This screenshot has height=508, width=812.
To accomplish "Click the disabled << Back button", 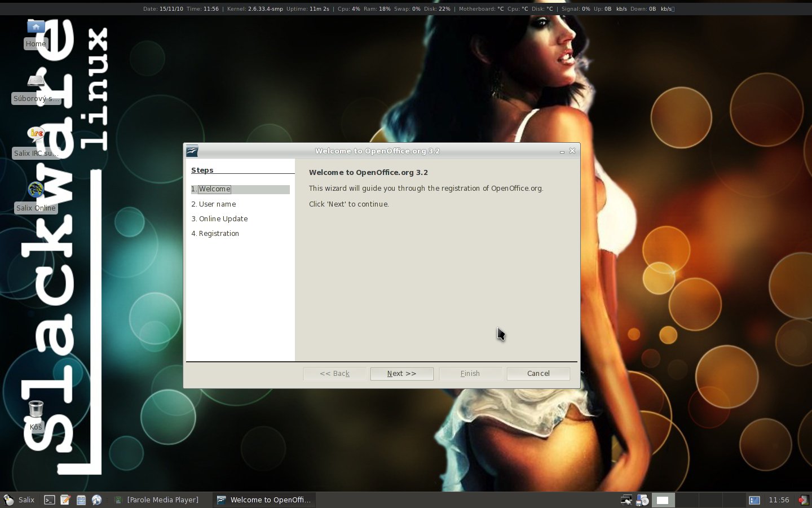I will [x=335, y=374].
